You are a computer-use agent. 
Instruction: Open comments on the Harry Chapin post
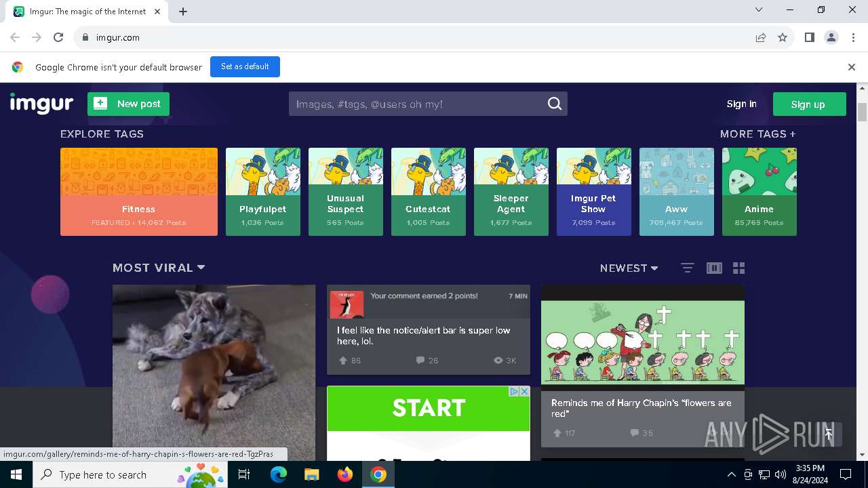pyautogui.click(x=634, y=433)
